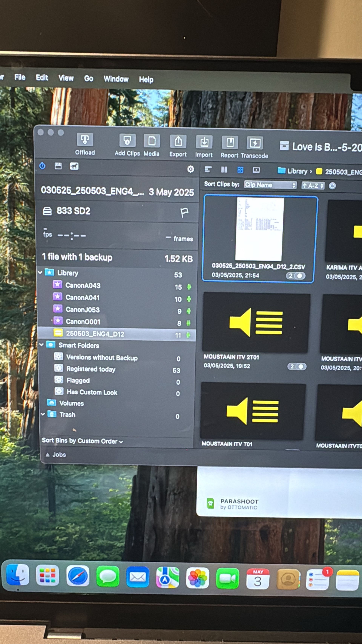This screenshot has width=362, height=644.
Task: Open Sort Bins by Custom Order dropdown
Action: click(82, 441)
